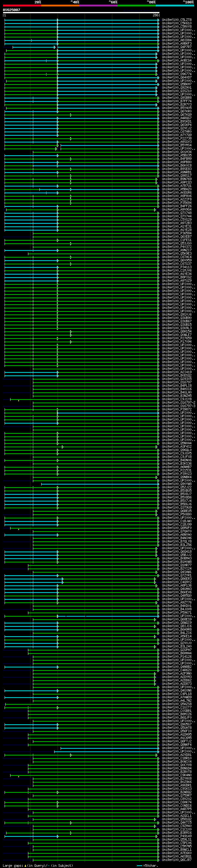Click the UniRef100_C9K4N0 label
The image size is (197, 868).
coord(177,775)
